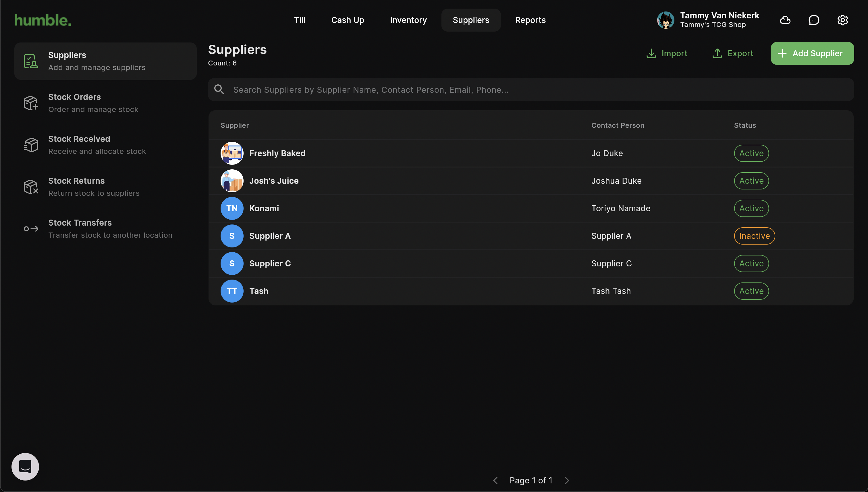Click the search magnifier icon
The width and height of the screenshot is (868, 492).
click(219, 90)
